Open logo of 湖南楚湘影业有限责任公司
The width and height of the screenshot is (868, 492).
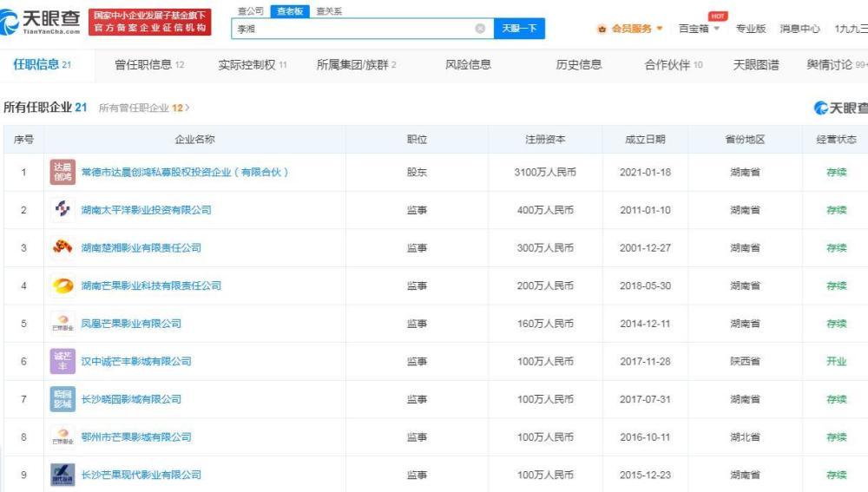click(62, 247)
